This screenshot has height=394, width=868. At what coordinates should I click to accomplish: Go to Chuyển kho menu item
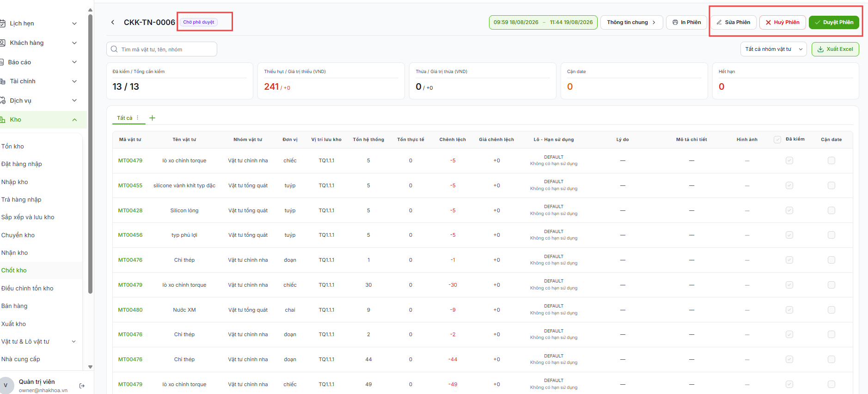click(18, 235)
